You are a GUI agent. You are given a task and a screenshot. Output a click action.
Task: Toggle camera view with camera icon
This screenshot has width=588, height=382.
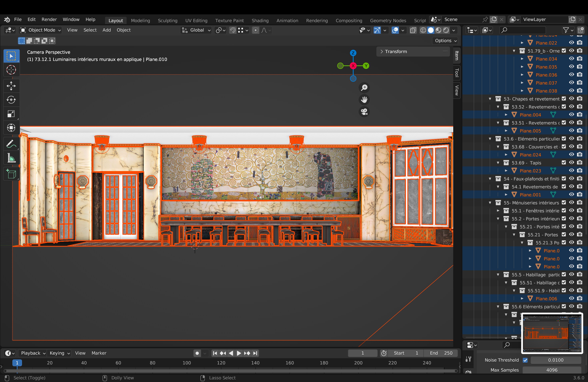364,112
